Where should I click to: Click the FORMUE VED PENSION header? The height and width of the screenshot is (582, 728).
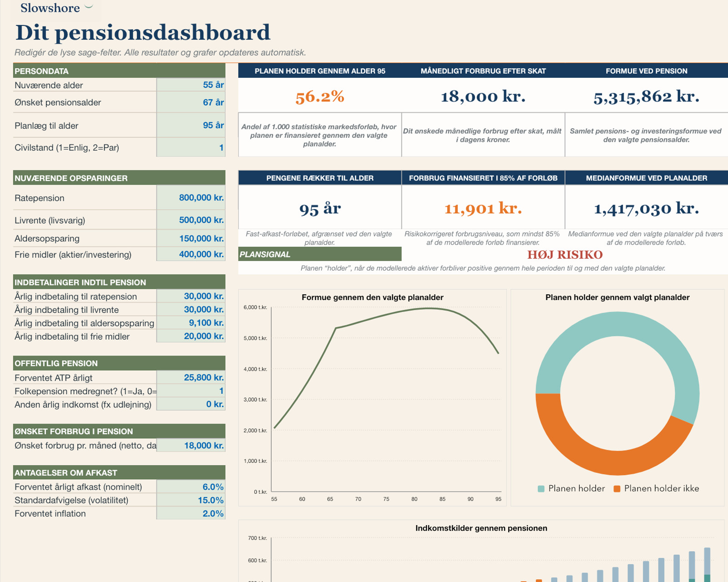[x=647, y=71]
